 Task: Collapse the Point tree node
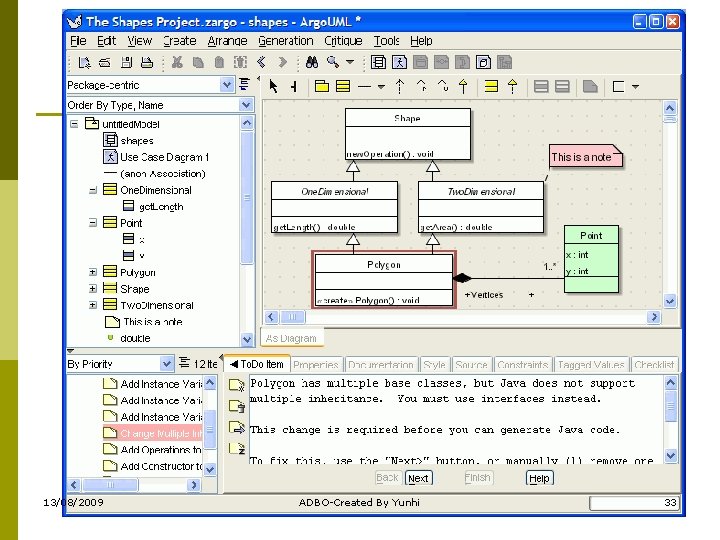[93, 223]
